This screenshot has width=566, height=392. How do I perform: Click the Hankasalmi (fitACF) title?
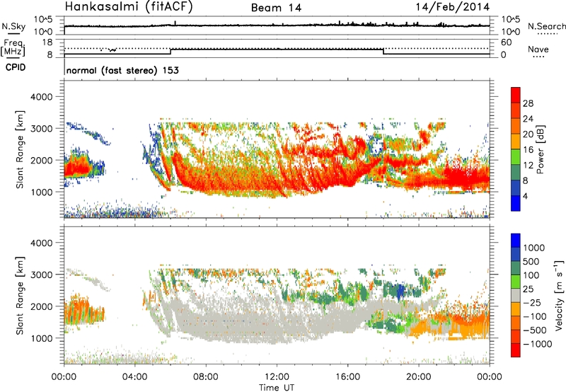(x=129, y=6)
